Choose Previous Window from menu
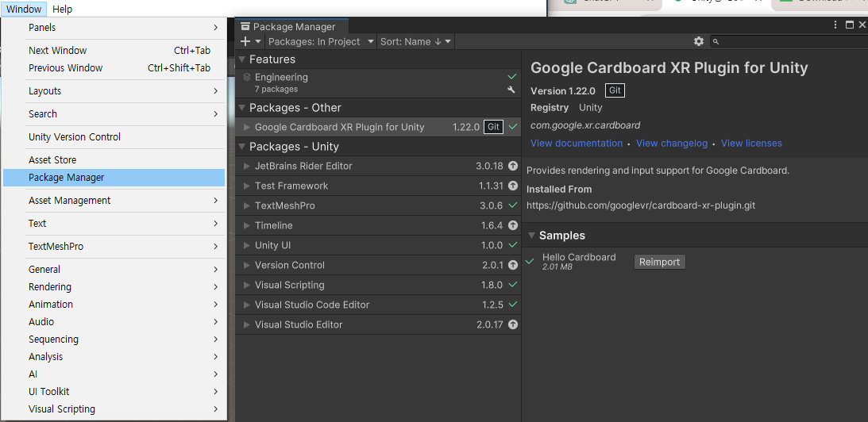This screenshot has width=868, height=422. [x=114, y=68]
